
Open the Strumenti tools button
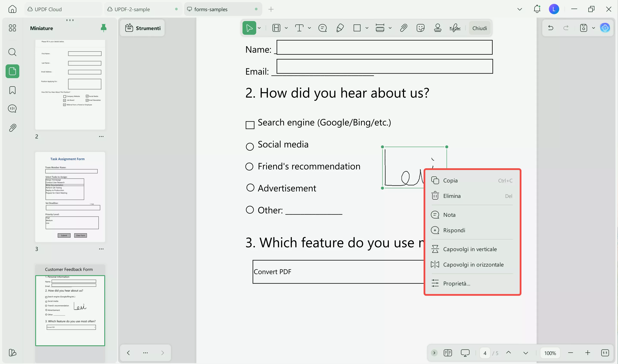tap(143, 28)
